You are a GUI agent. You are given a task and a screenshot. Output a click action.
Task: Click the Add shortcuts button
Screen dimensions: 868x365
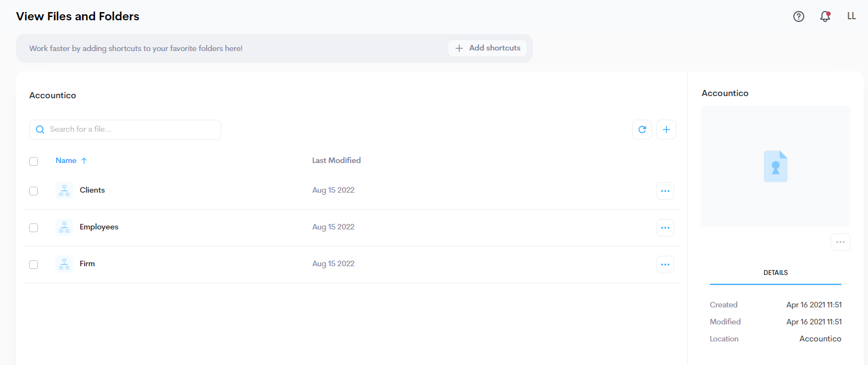pos(488,48)
